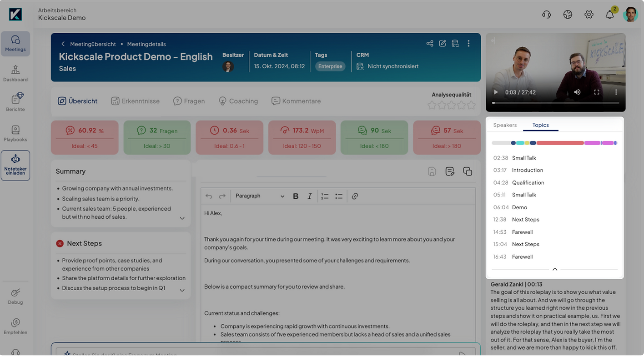644x362 pixels.
Task: Undo the last editor change
Action: point(209,196)
